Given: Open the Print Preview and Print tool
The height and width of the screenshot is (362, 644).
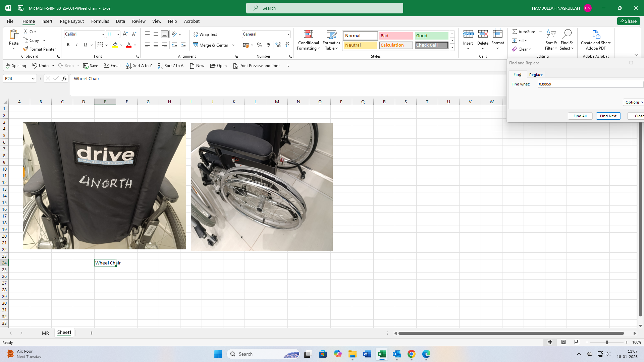Looking at the screenshot, I should (257, 66).
